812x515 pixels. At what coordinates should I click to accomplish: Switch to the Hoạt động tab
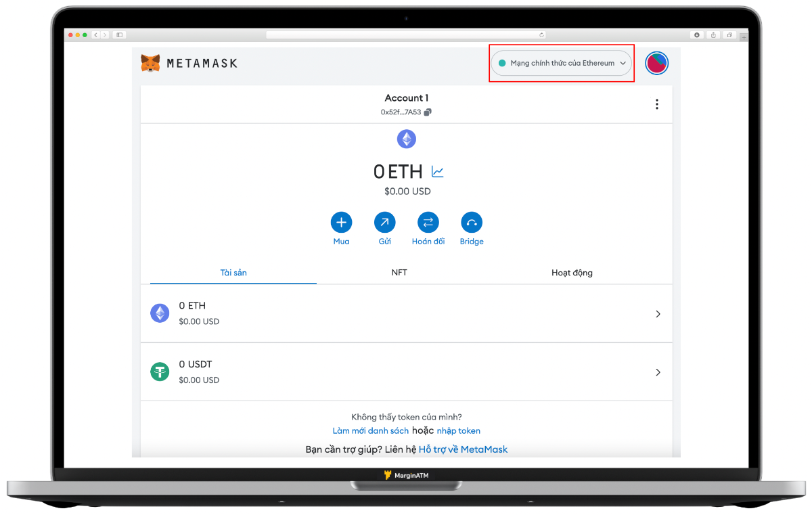pos(572,273)
